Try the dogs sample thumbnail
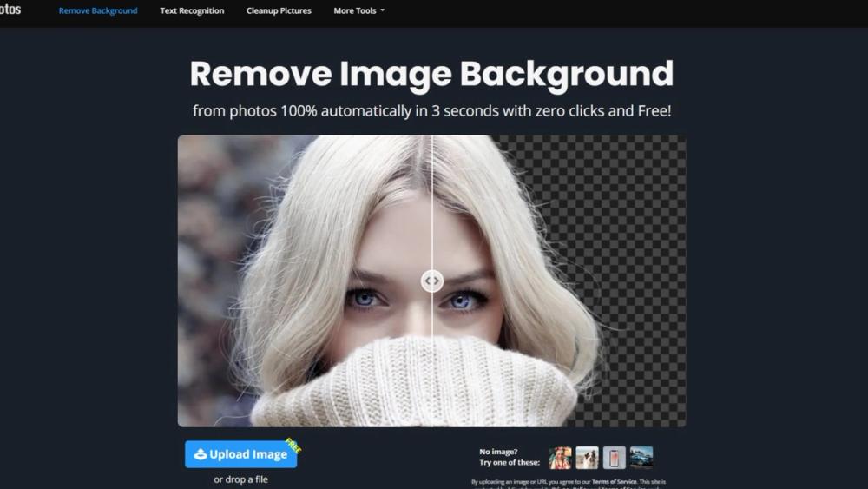The height and width of the screenshot is (489, 868). [x=587, y=458]
